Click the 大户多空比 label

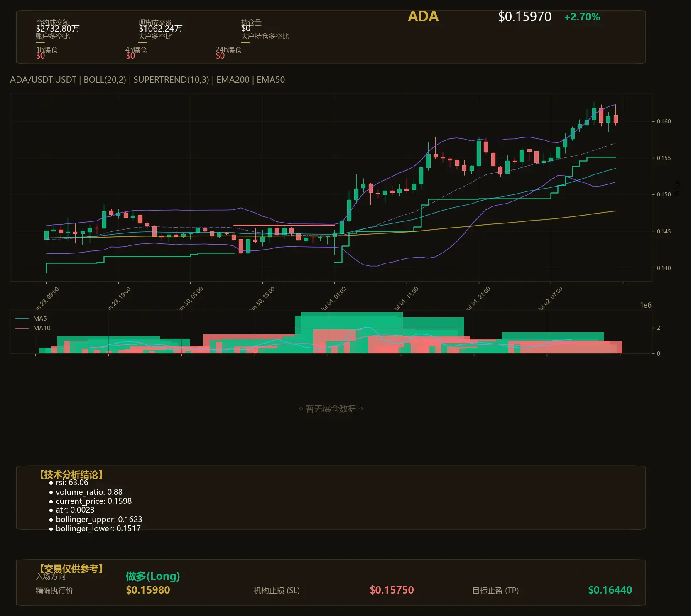tap(155, 36)
